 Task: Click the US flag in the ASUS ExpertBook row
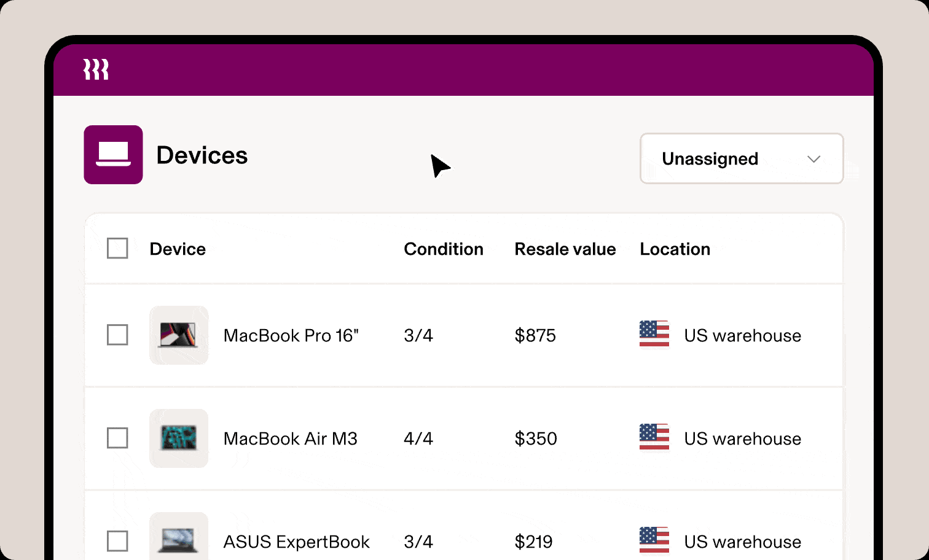(654, 540)
